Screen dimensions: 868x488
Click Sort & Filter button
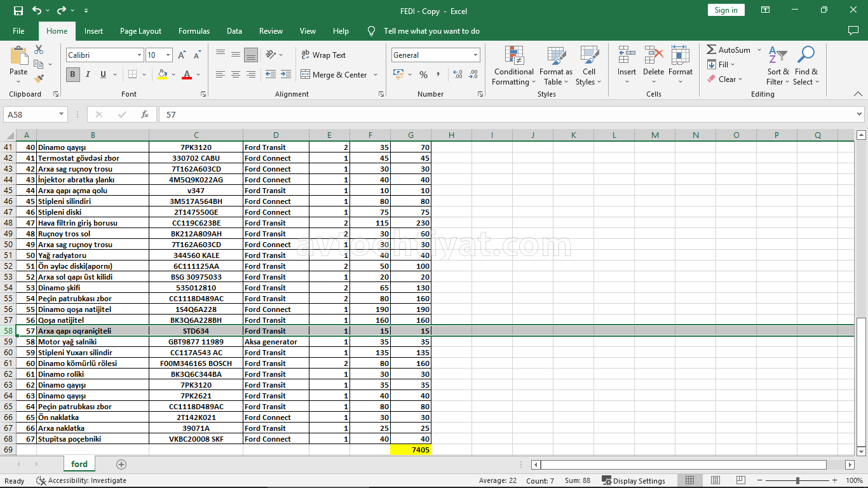[x=778, y=66]
